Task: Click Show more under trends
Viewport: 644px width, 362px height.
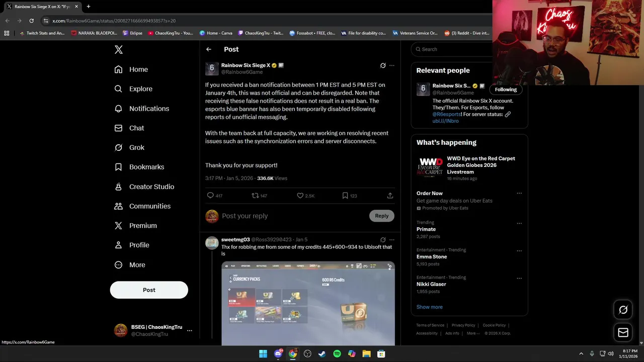Action: tap(430, 307)
